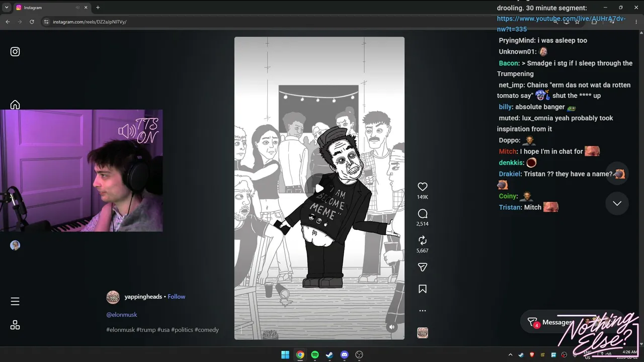This screenshot has height=362, width=644.
Task: Open the #trump hashtag
Action: point(146,330)
